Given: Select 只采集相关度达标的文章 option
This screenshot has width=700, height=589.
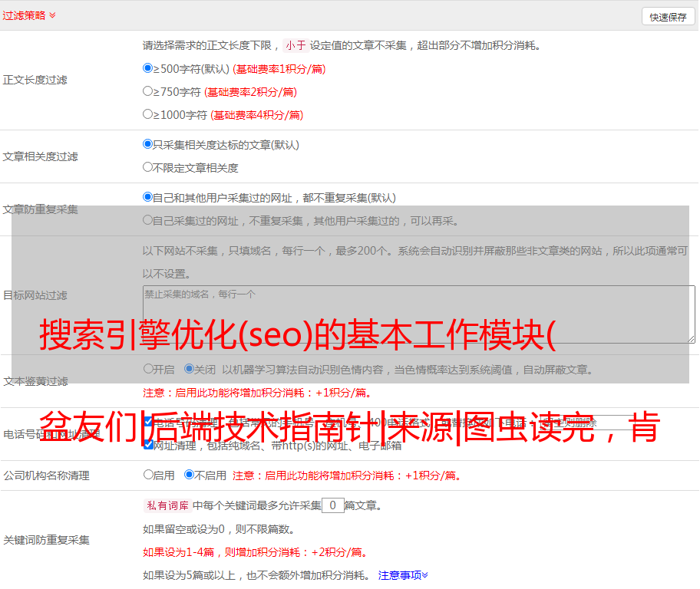Looking at the screenshot, I should (x=148, y=144).
